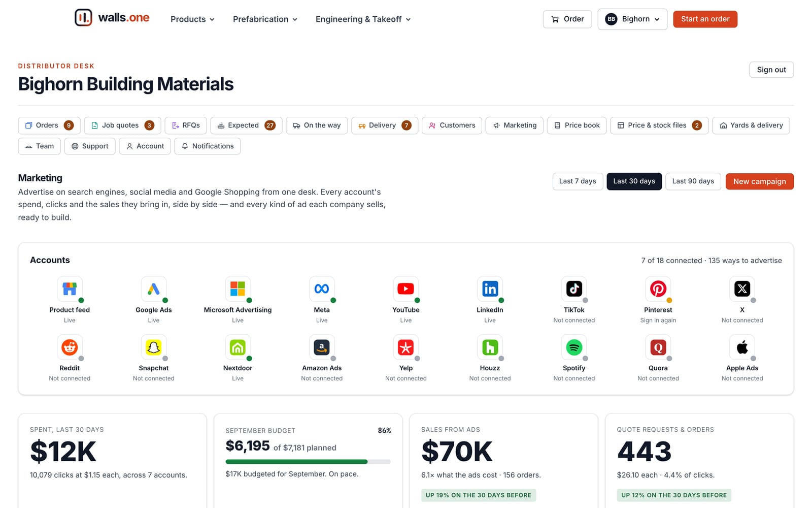This screenshot has height=508, width=812.
Task: Open the YouTube account icon
Action: click(x=405, y=289)
